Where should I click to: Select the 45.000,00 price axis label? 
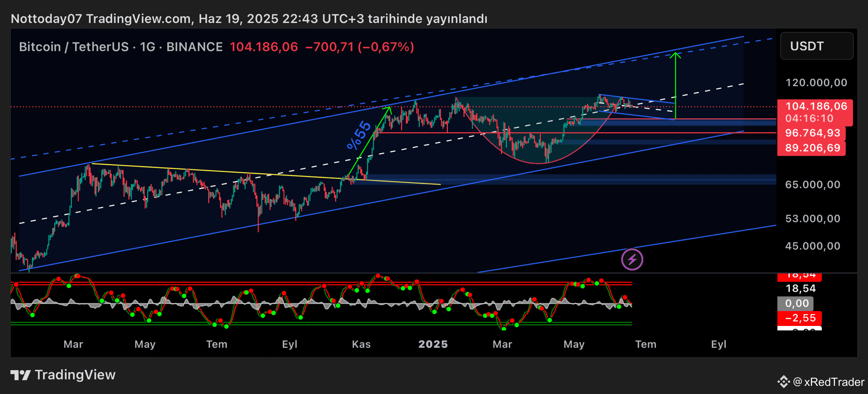813,246
